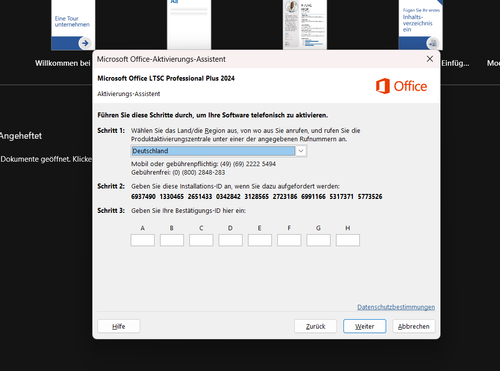Open the Deutschland country dropdown
500x371 pixels.
pyautogui.click(x=219, y=151)
